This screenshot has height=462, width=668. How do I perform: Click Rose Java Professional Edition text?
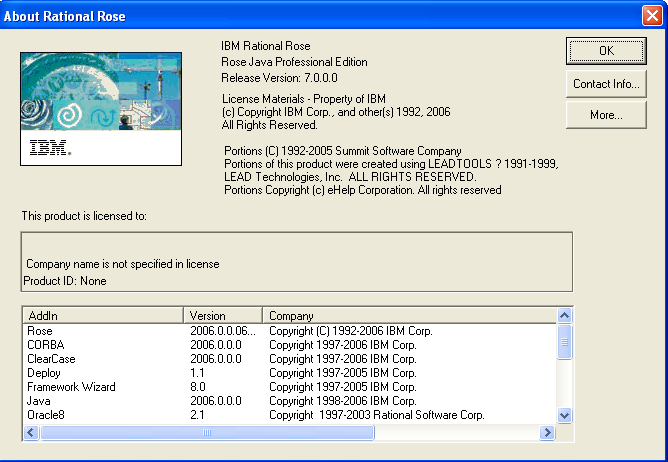pyautogui.click(x=294, y=62)
